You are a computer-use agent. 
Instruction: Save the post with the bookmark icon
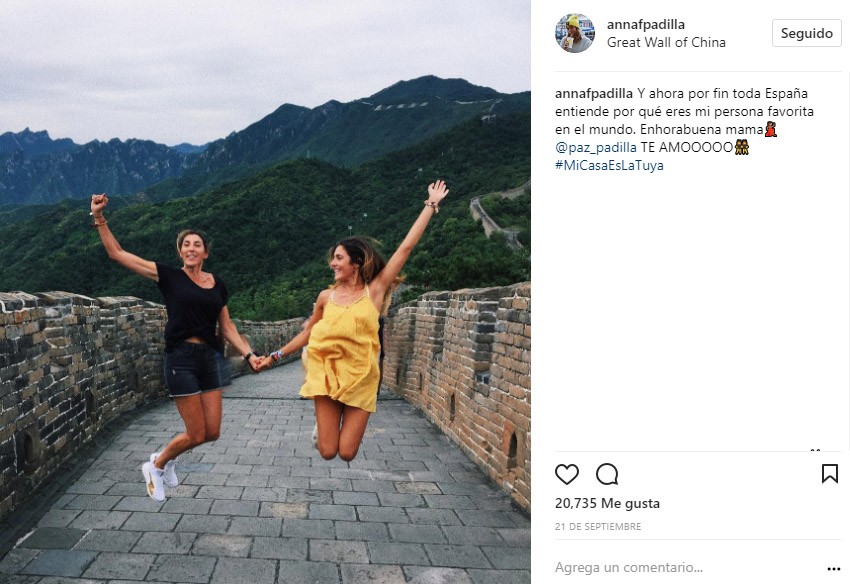(829, 473)
